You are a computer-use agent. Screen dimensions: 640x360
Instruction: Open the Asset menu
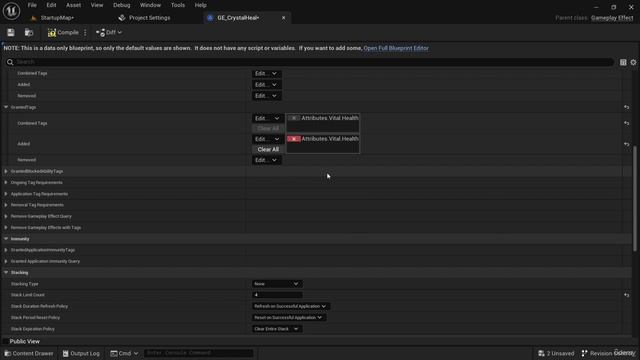point(73,5)
